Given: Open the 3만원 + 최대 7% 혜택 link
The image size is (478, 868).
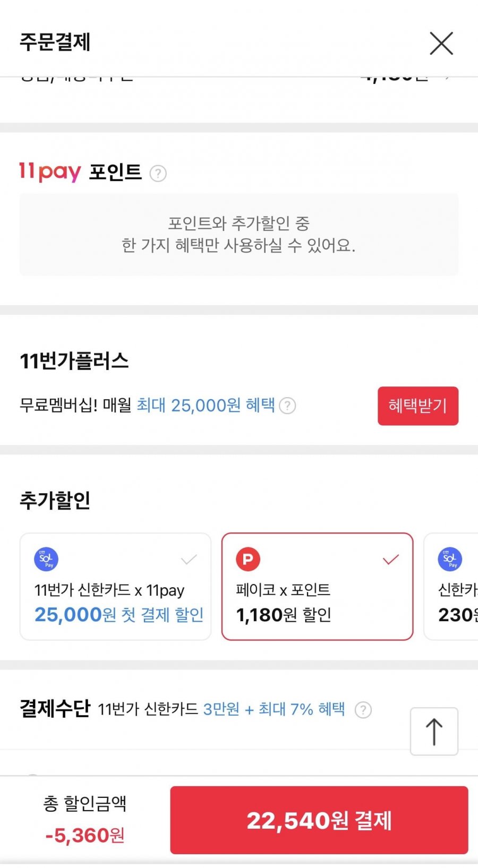Looking at the screenshot, I should point(274,709).
